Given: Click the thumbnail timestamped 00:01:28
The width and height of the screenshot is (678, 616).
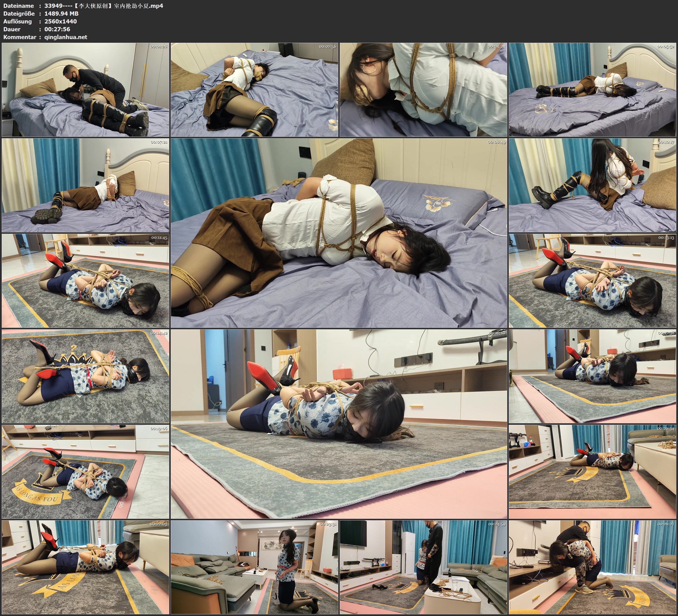Looking at the screenshot, I should tap(85, 90).
